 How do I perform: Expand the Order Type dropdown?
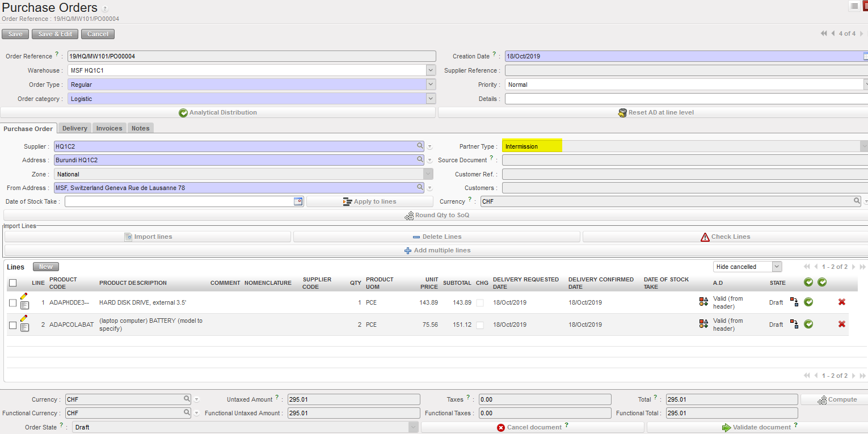(x=431, y=85)
